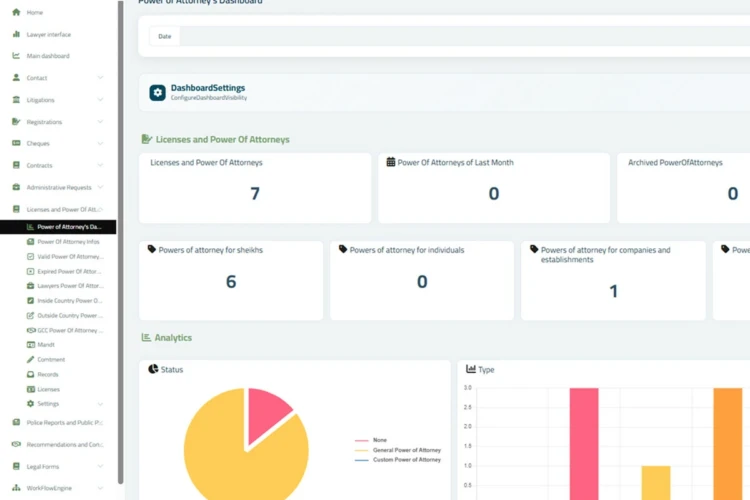Click the Contracts document icon

point(16,165)
